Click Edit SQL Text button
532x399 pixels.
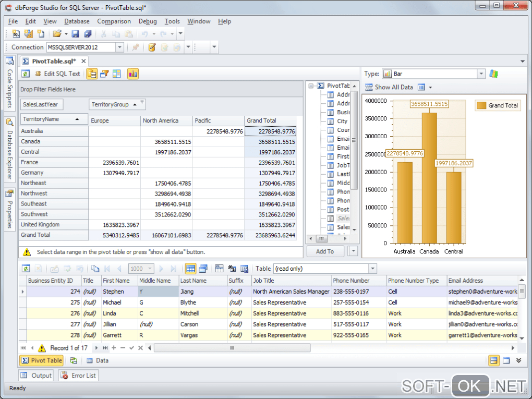click(57, 74)
